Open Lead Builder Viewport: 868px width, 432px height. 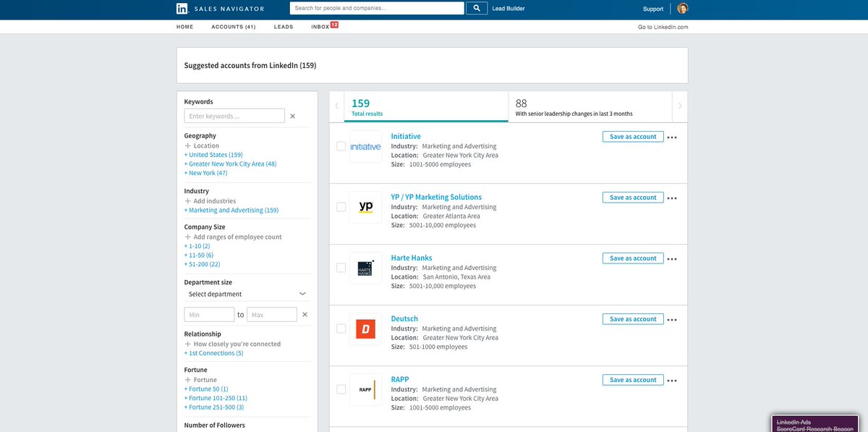coord(509,9)
